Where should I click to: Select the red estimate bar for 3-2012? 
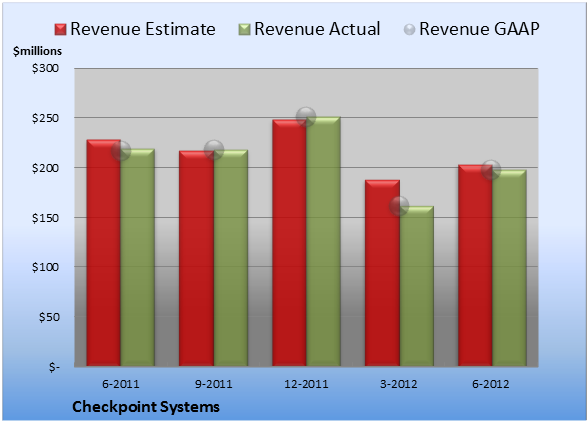pos(382,273)
